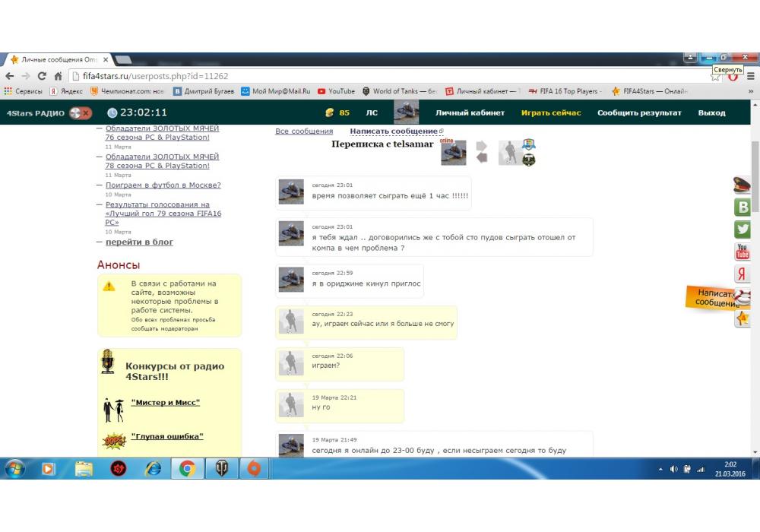
Task: Open the Chrome menu button
Action: 751,76
